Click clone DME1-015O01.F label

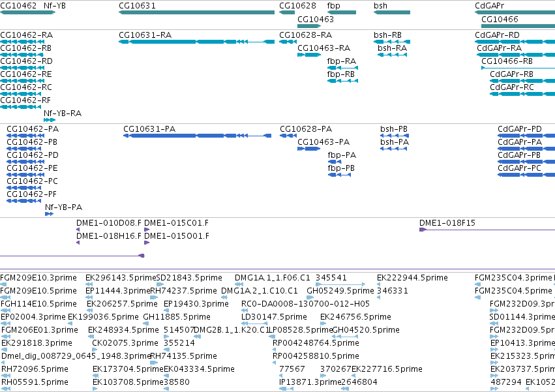[x=177, y=236]
